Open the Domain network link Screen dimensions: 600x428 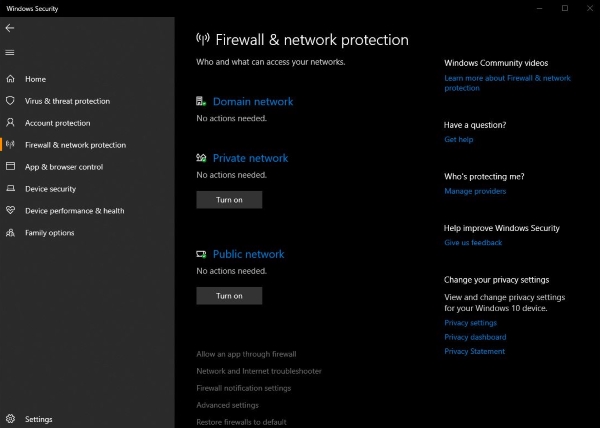pos(253,101)
